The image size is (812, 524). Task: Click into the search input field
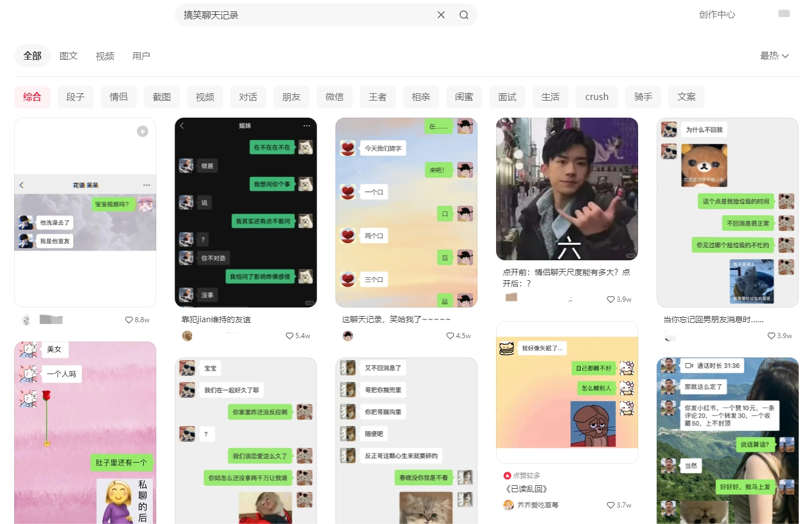(x=307, y=15)
